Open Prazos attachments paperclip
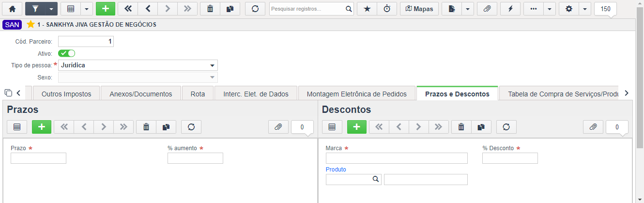Screen dimensions: 644x203 278,127
